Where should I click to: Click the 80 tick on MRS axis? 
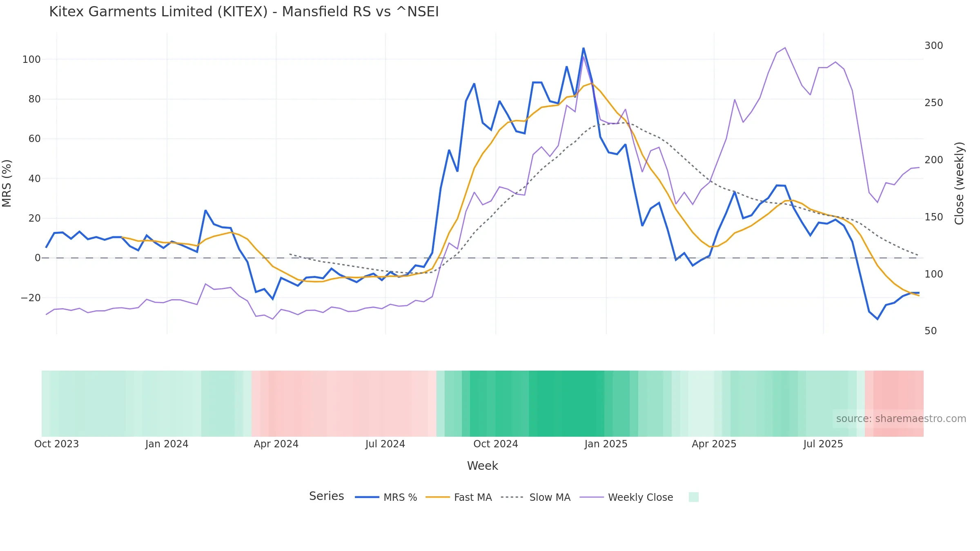pos(34,99)
